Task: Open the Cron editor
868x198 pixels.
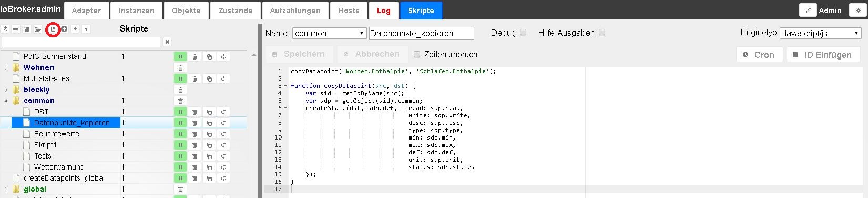Action: pos(759,55)
